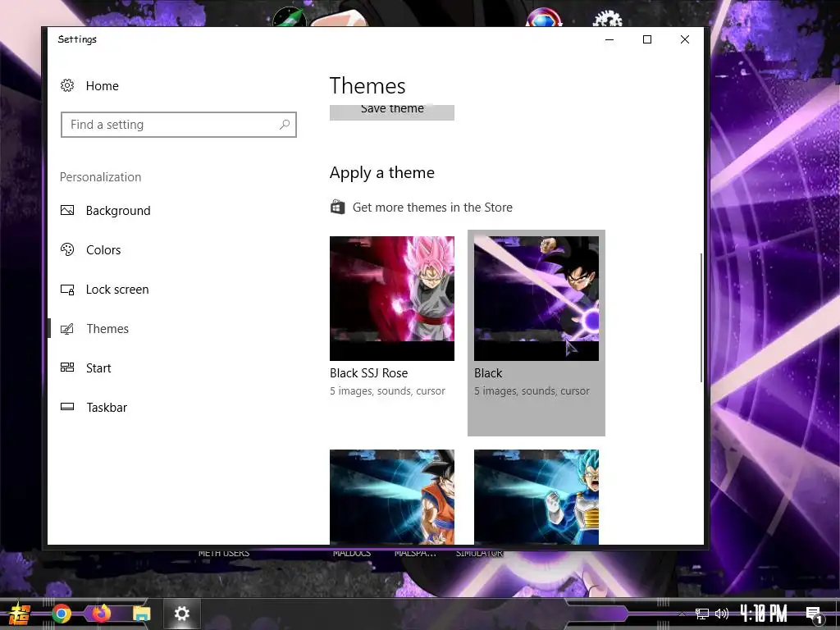This screenshot has height=630, width=840.
Task: Apply the blue-haired Vegeta theme
Action: pyautogui.click(x=536, y=496)
